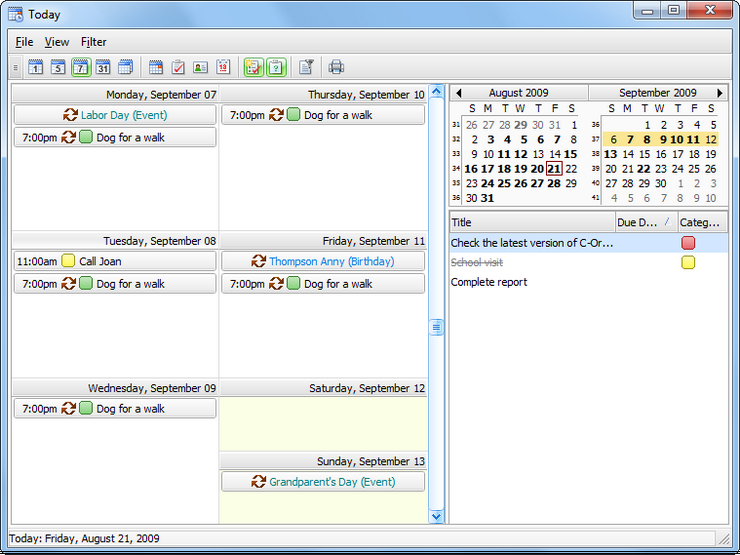Open the Thompson Anny (Birthday) entry

pyautogui.click(x=323, y=261)
